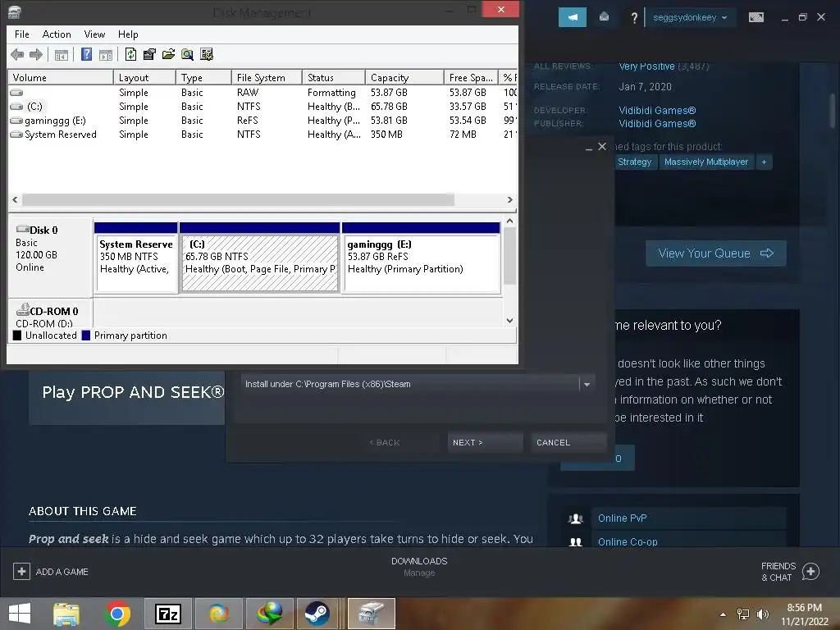Open File Explorer from the taskbar
This screenshot has height=630, width=840.
(66, 614)
